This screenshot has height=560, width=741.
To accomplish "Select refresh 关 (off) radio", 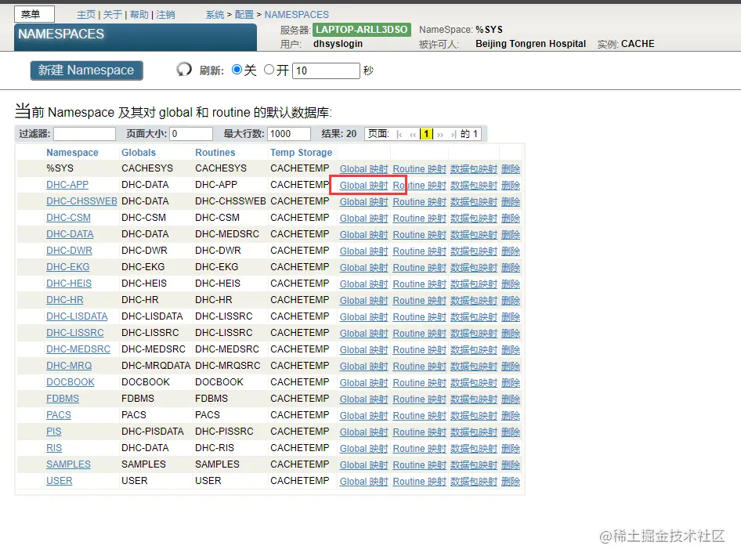I will tap(237, 70).
